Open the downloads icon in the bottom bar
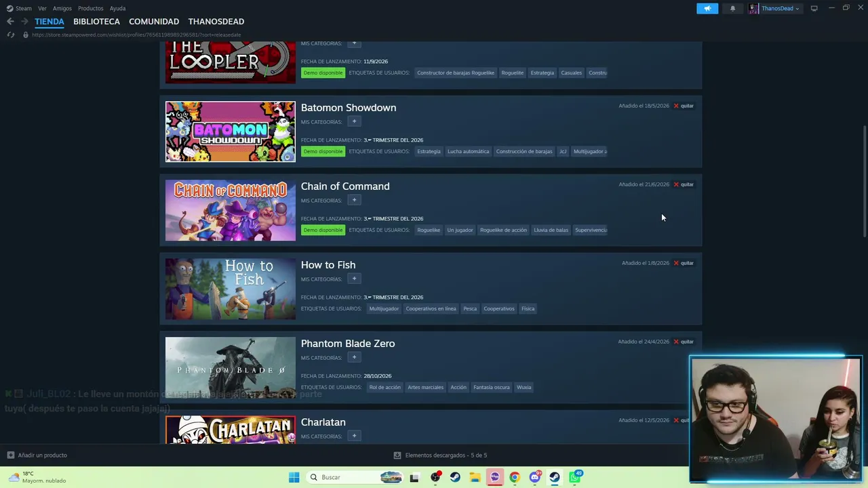 click(x=397, y=455)
